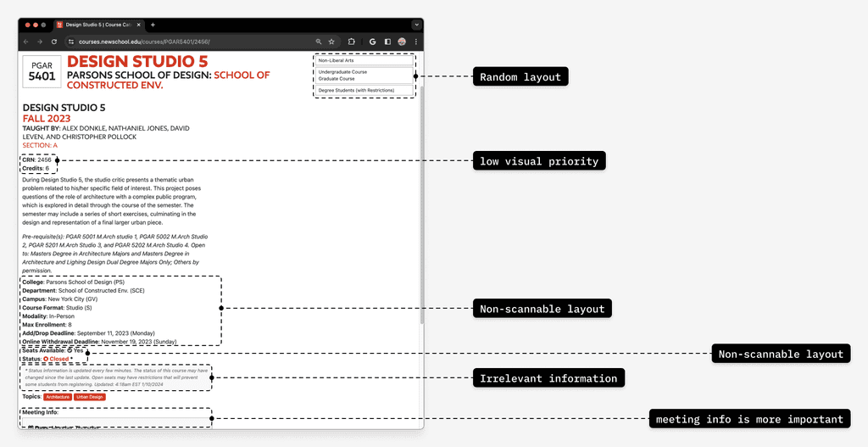The height and width of the screenshot is (447, 868).
Task: Click the FALL 2023 term heading
Action: tap(47, 119)
